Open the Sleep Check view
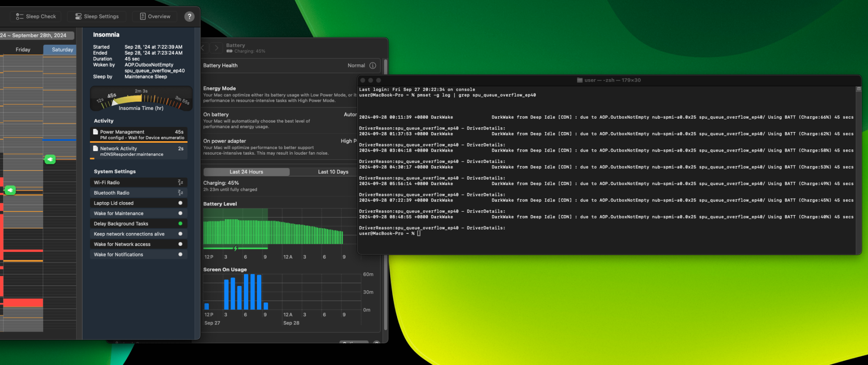This screenshot has width=868, height=365. click(x=36, y=17)
